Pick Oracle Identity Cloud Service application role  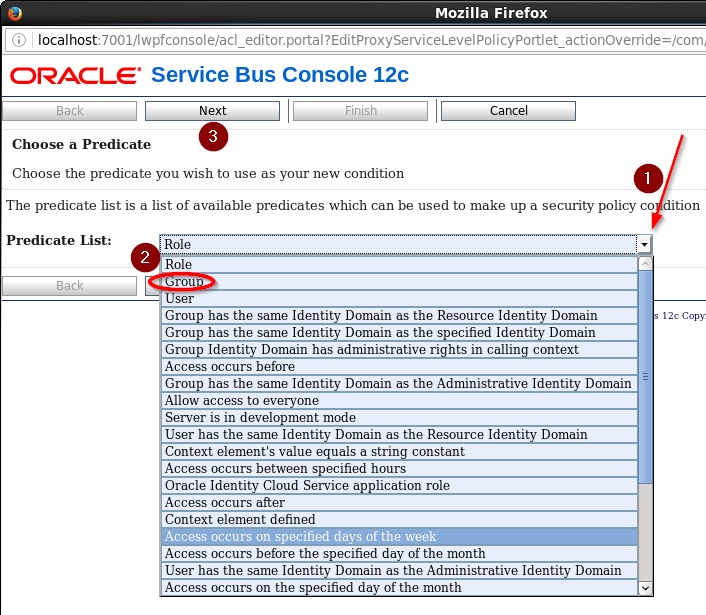307,486
